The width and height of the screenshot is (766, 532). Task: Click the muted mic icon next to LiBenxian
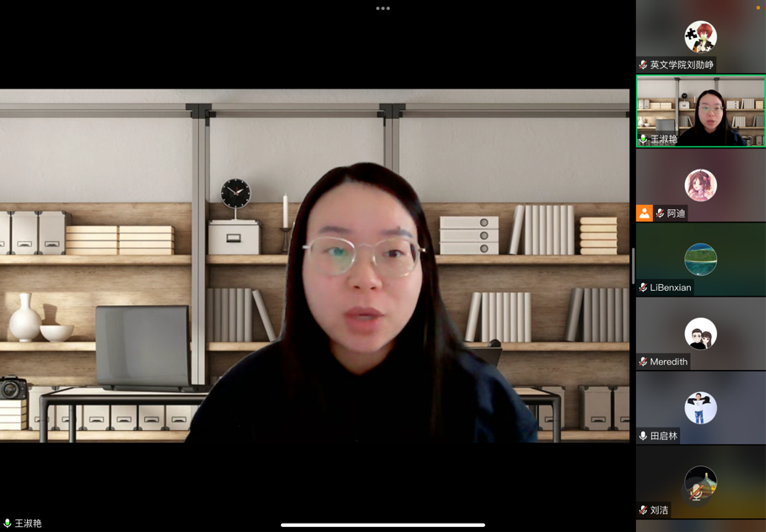pyautogui.click(x=644, y=287)
